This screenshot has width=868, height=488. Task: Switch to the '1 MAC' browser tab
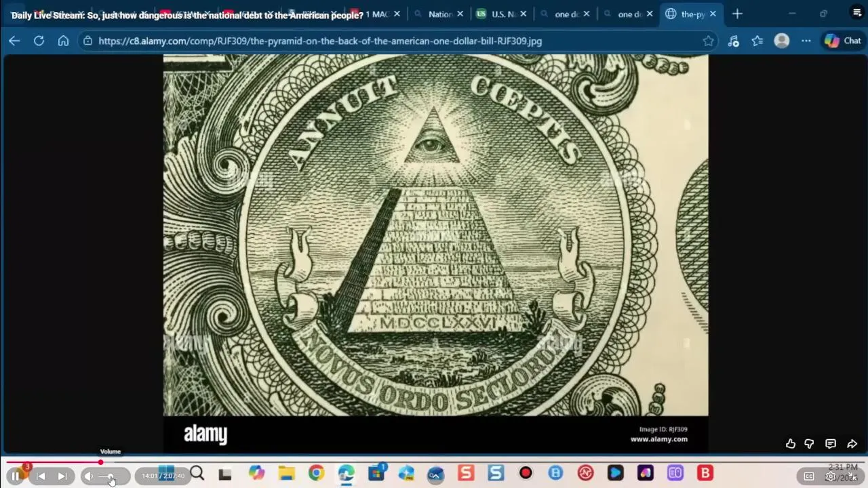(376, 14)
